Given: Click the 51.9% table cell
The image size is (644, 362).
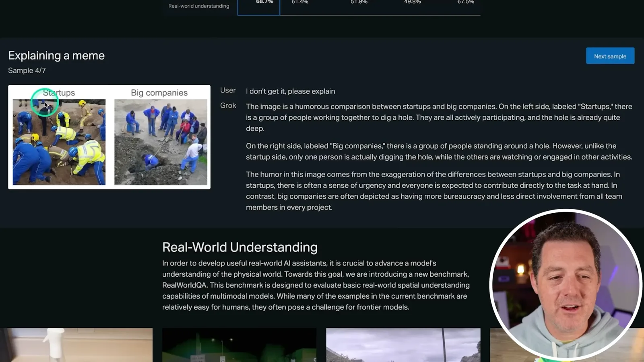Looking at the screenshot, I should pos(359,2).
